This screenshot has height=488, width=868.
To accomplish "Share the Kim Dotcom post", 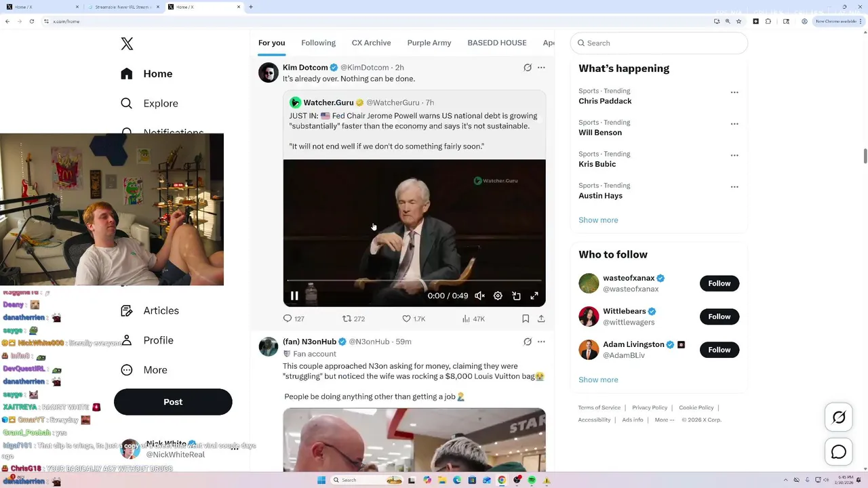I will 541,319.
